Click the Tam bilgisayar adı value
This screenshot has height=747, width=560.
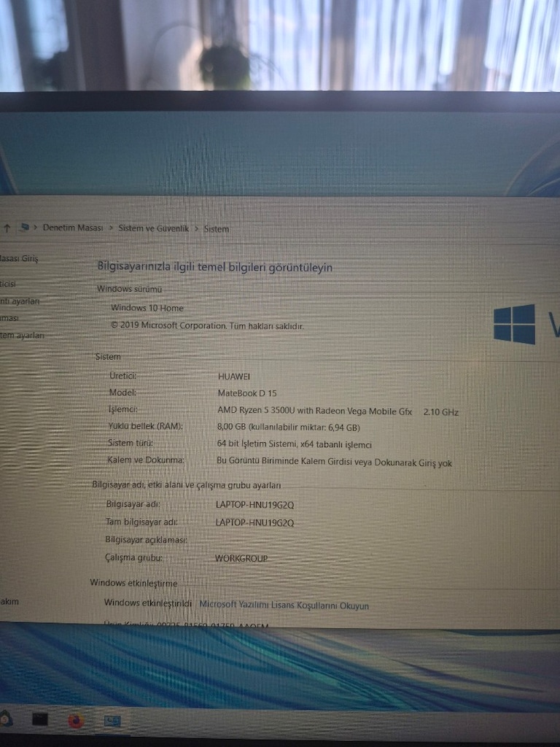tap(254, 522)
